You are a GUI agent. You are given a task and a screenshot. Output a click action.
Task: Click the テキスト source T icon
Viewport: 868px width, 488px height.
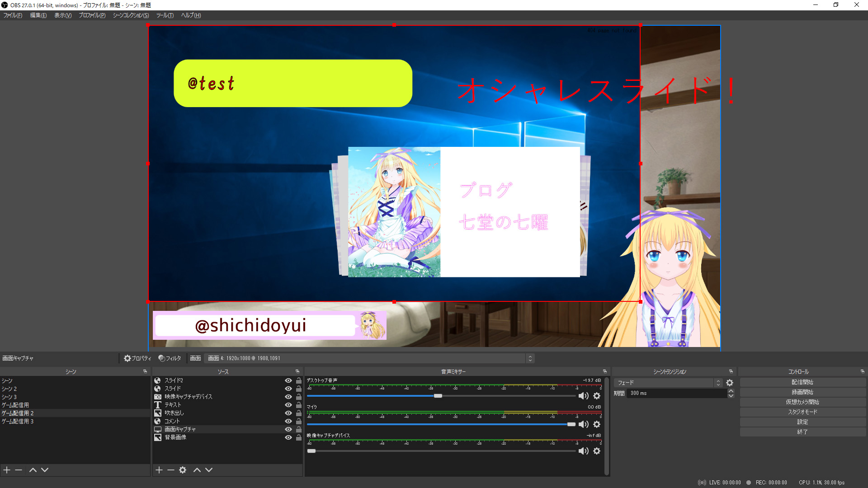coord(157,405)
